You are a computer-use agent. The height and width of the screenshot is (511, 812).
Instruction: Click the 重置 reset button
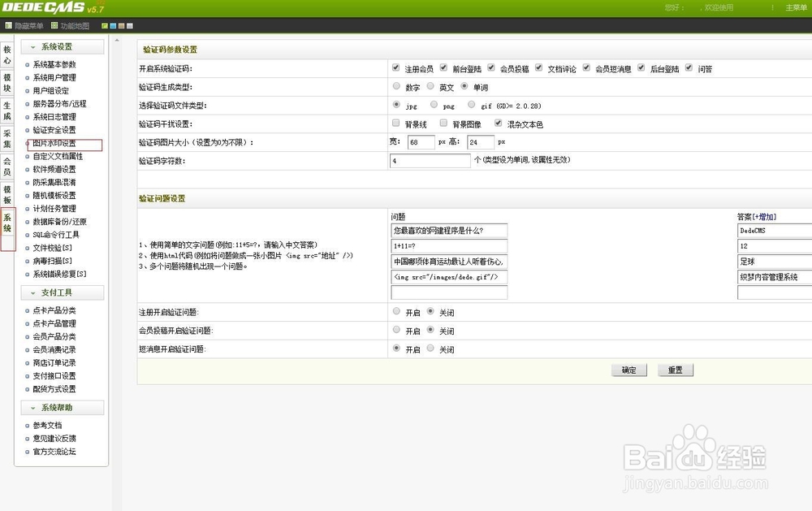click(x=676, y=370)
